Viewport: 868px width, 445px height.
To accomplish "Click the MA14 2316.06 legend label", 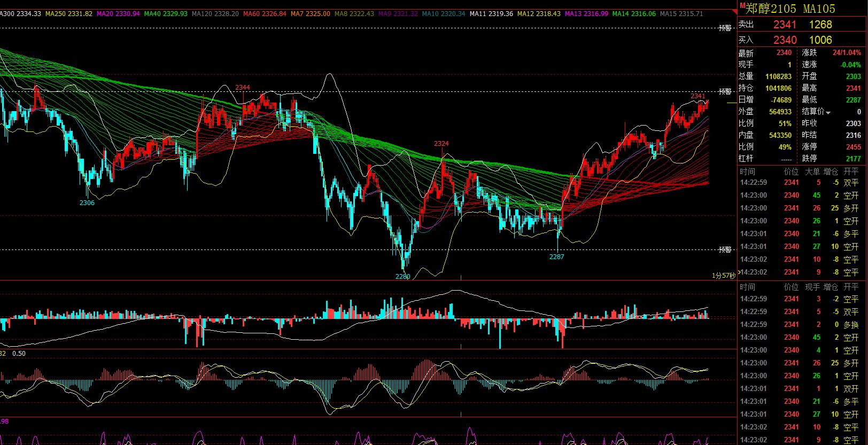I will [634, 13].
